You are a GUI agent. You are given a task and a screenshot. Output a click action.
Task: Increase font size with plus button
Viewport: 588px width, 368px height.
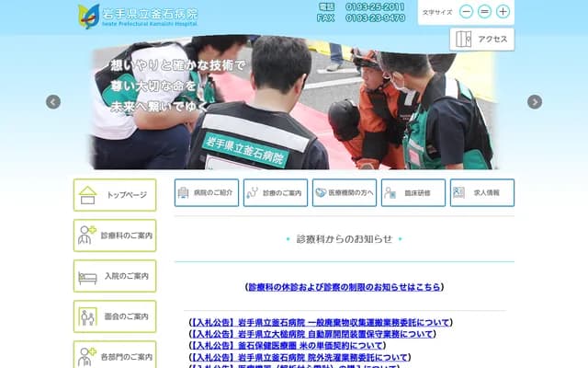pos(503,12)
